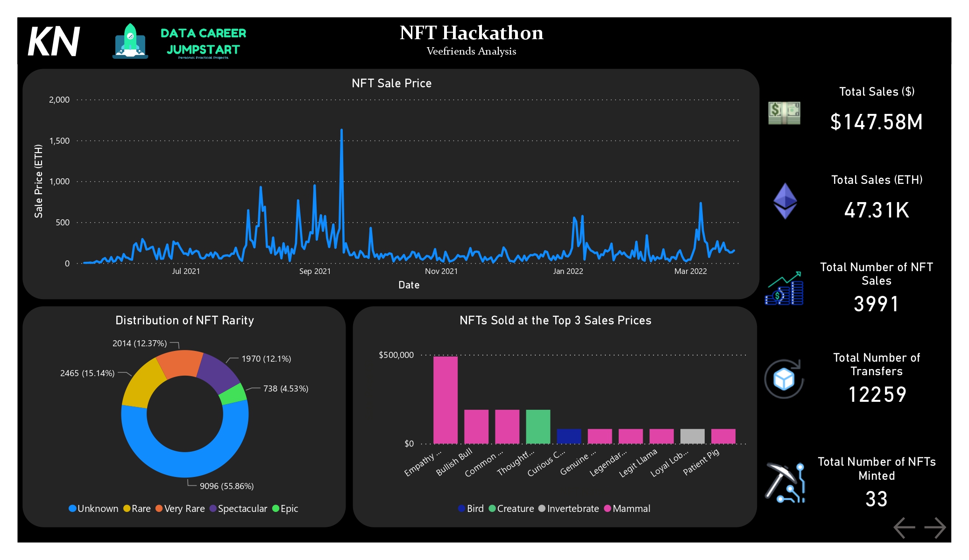Click the Sep 2021 axis label
The height and width of the screenshot is (560, 969).
click(x=315, y=272)
